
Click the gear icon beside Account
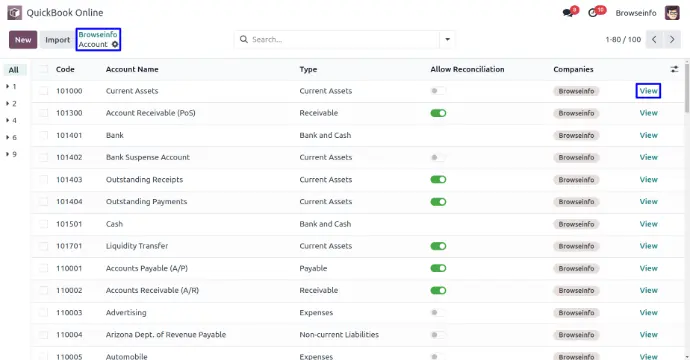115,44
